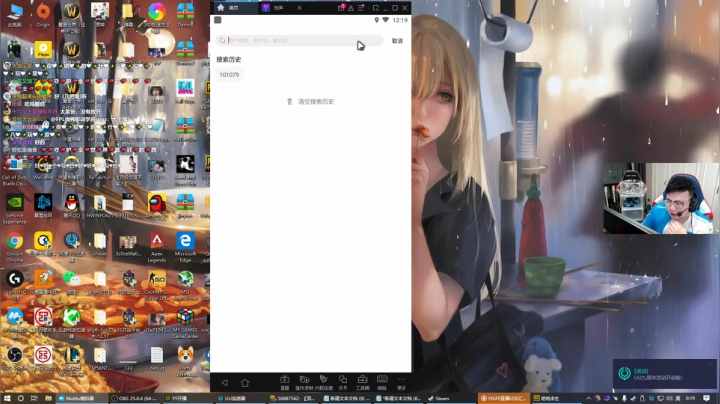
Task: Click the webcam overlay of the streamer
Action: tap(660, 198)
